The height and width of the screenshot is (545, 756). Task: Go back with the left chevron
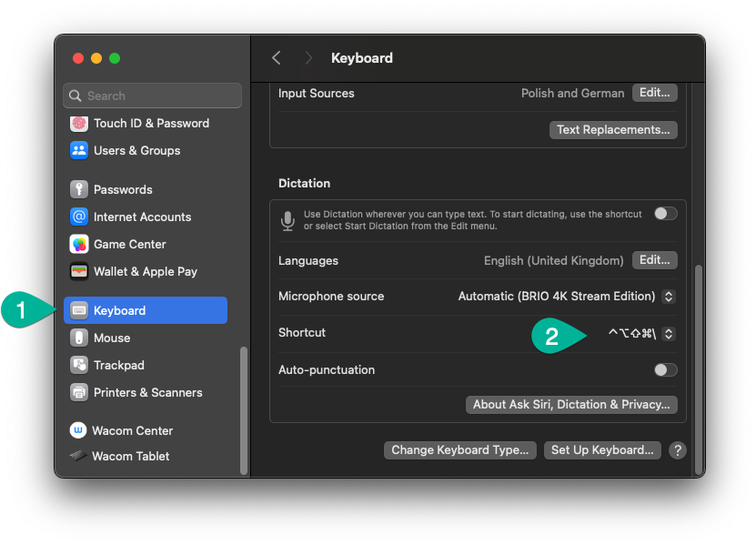tap(277, 58)
